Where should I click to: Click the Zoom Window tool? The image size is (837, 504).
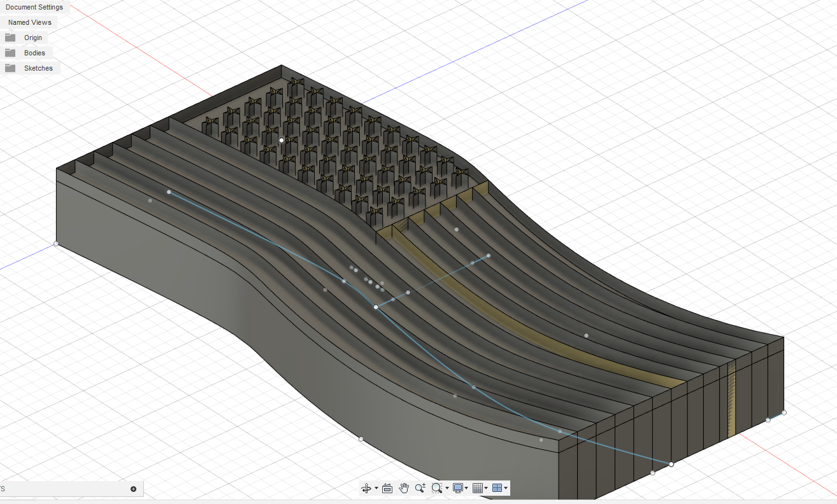tap(436, 488)
